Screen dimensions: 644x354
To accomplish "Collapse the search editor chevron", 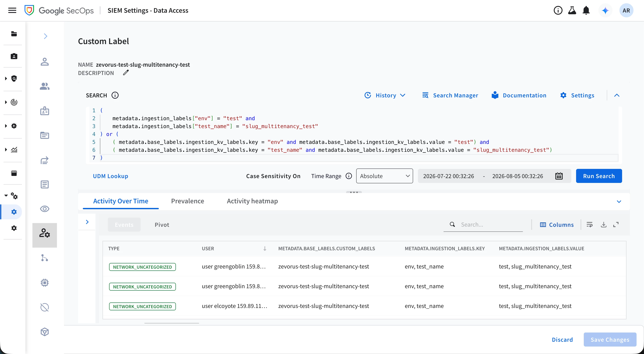I will point(617,95).
